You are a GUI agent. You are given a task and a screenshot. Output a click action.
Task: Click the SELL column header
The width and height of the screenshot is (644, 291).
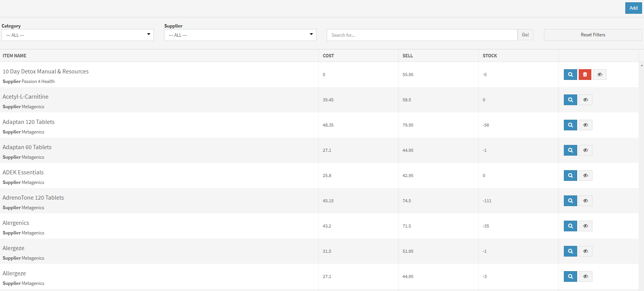[x=407, y=56]
